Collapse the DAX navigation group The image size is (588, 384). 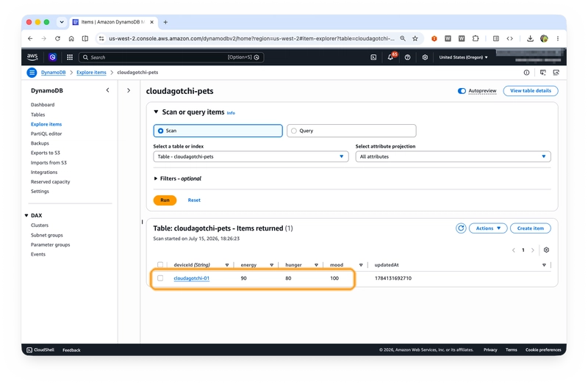point(26,215)
